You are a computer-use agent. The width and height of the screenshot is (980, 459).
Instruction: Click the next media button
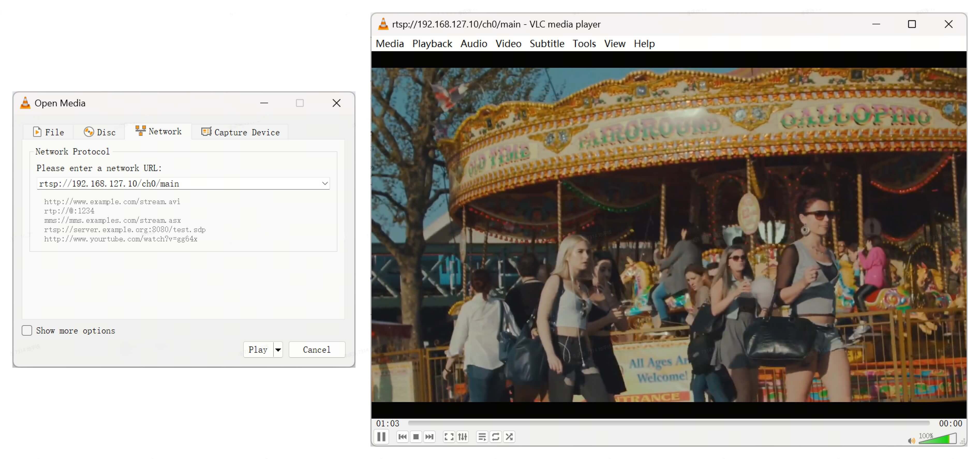429,437
